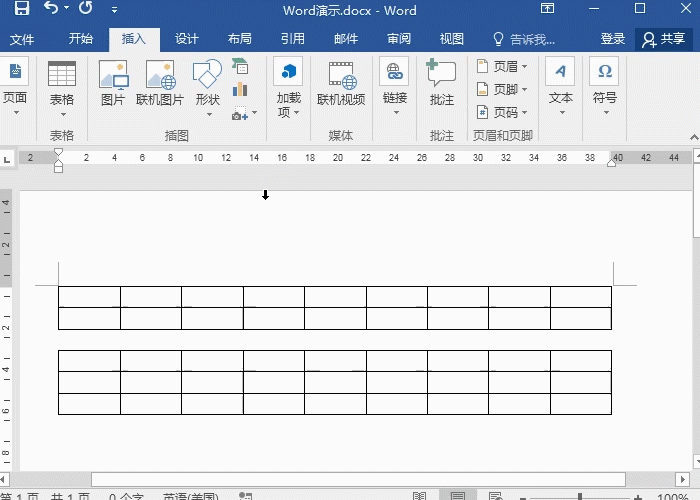Click the word count '0 个字' in status bar
The width and height of the screenshot is (700, 500).
pos(126,496)
